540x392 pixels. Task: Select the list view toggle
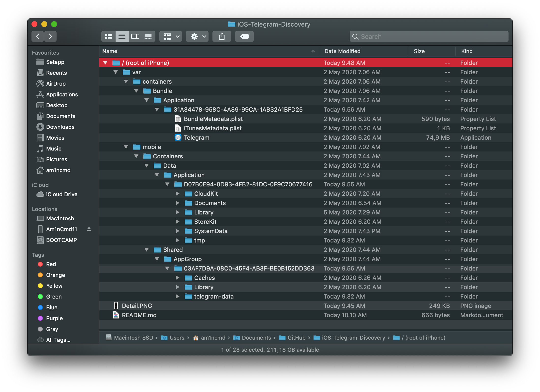[x=122, y=36]
